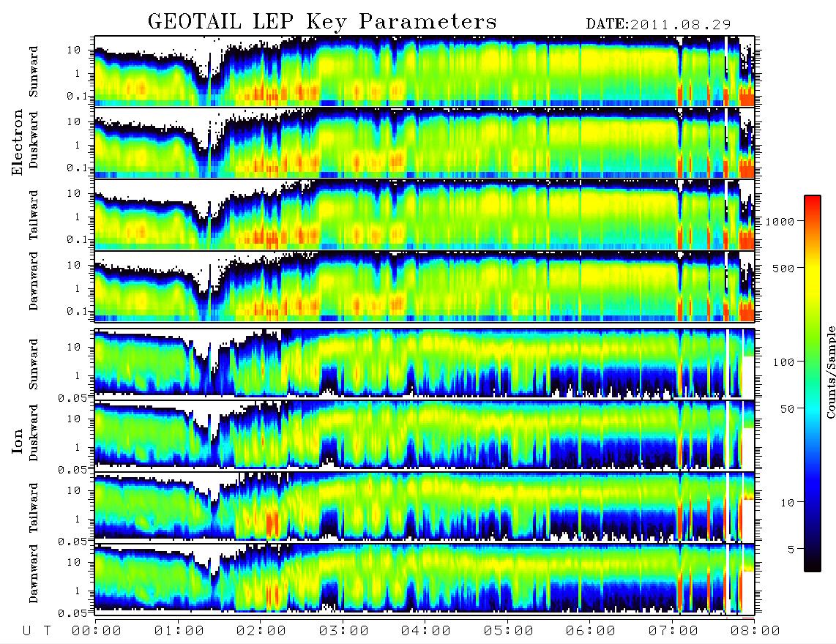Click the 03:00 time tick label
Image resolution: width=836 pixels, height=644 pixels.
[344, 631]
